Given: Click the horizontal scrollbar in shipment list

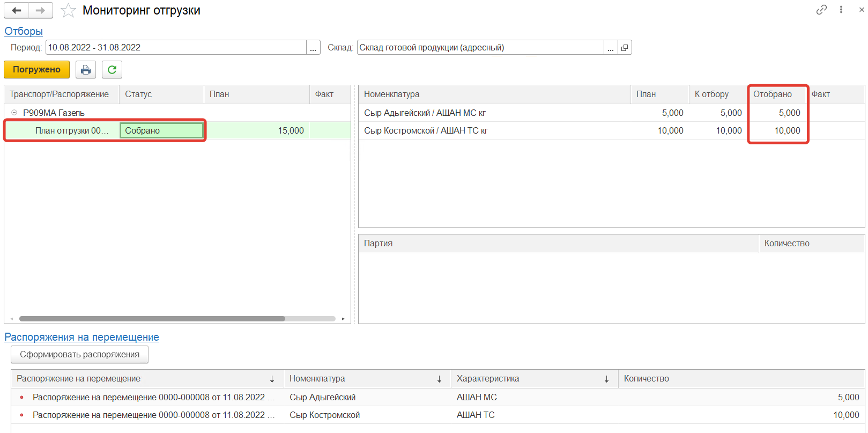Looking at the screenshot, I should (x=152, y=319).
